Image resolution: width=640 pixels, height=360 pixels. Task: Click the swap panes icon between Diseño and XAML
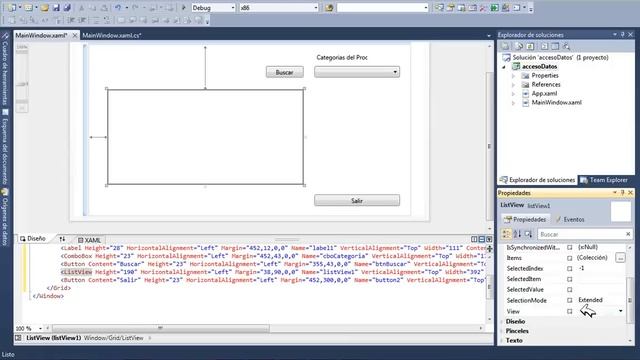[x=62, y=239]
